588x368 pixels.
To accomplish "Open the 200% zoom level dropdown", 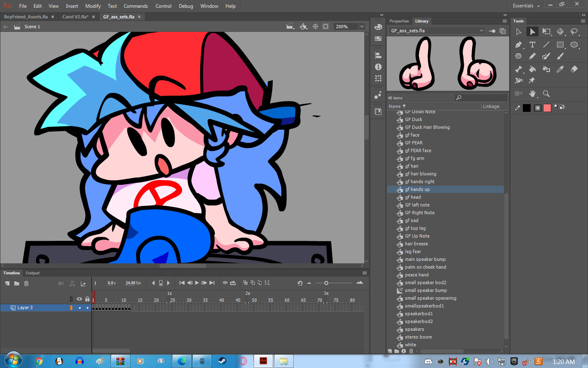I will 361,26.
